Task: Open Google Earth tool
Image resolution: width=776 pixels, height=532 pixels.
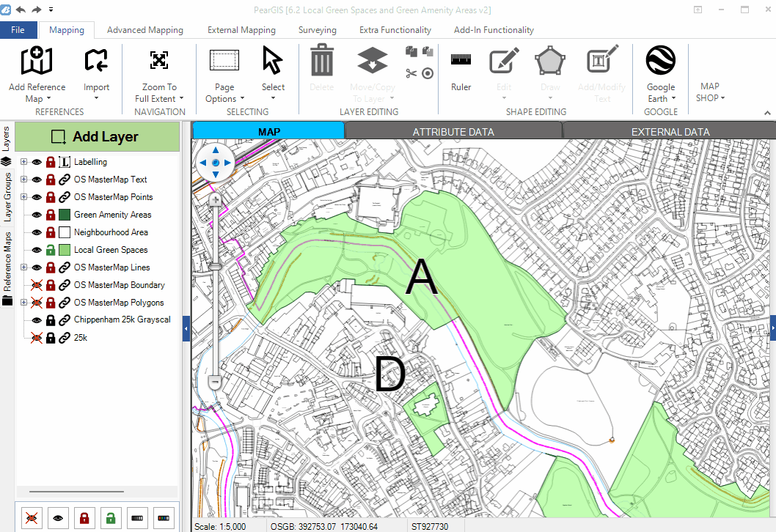Action: pos(661,74)
